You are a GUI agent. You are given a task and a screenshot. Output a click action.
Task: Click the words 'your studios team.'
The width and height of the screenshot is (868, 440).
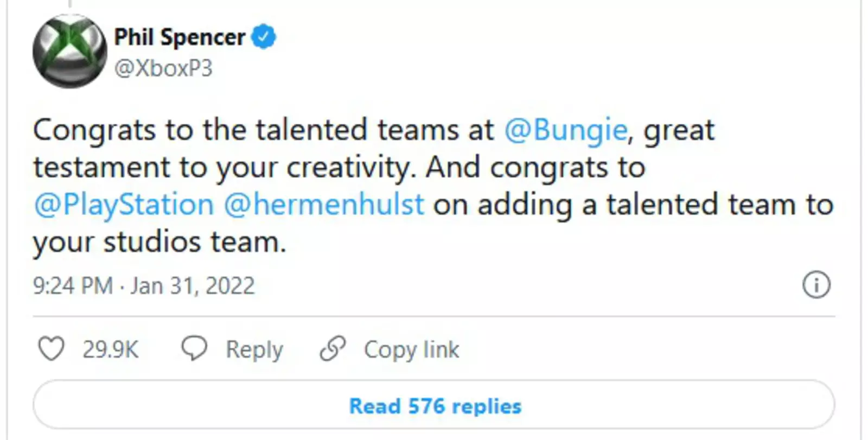click(x=159, y=242)
